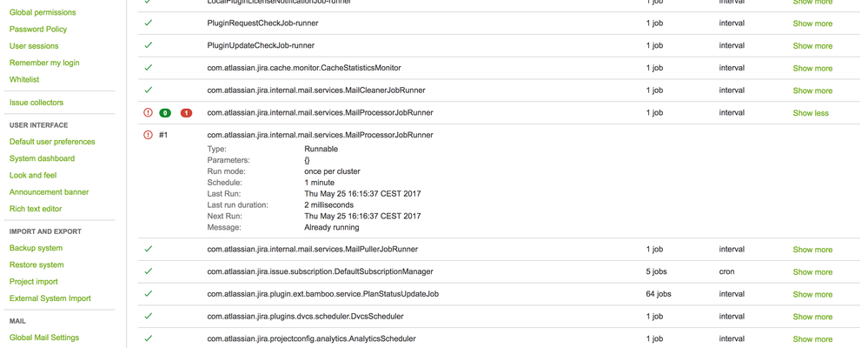Expand PluginUpdateCheckJob-runner with Show more
Screen dimensions: 868x348
(812, 45)
